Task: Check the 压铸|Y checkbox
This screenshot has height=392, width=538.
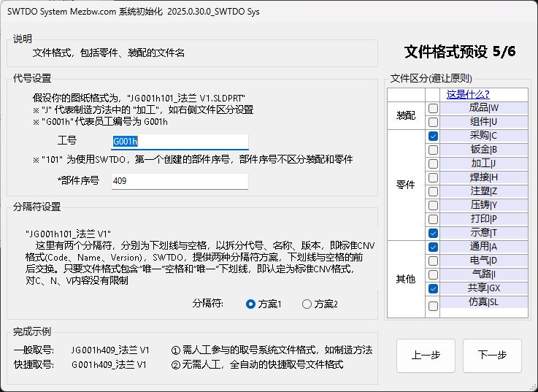Action: (x=434, y=205)
